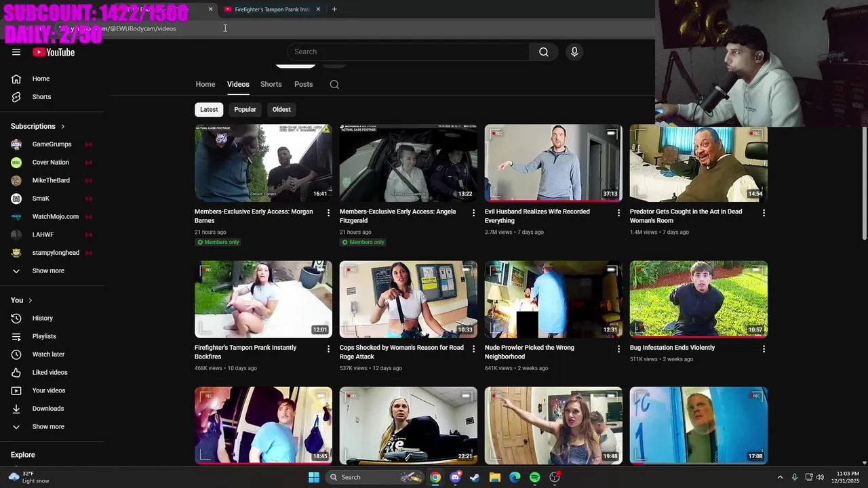Click the YouTube search input field

point(408,52)
